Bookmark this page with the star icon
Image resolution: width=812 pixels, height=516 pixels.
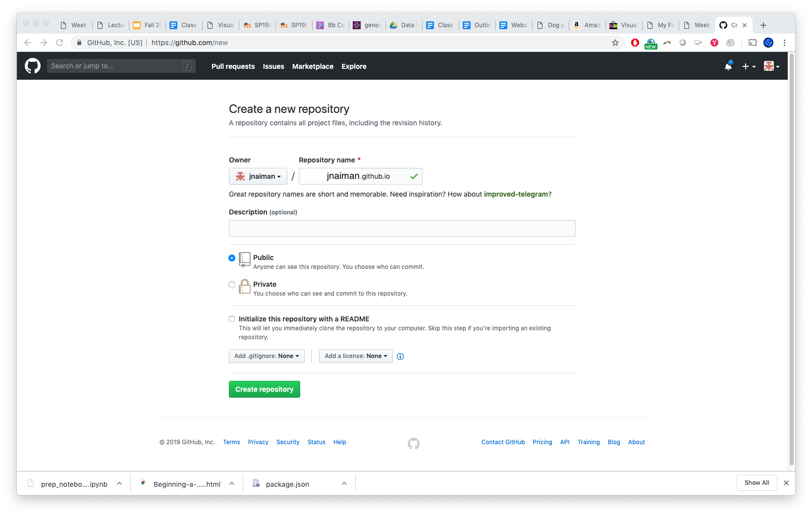(615, 43)
